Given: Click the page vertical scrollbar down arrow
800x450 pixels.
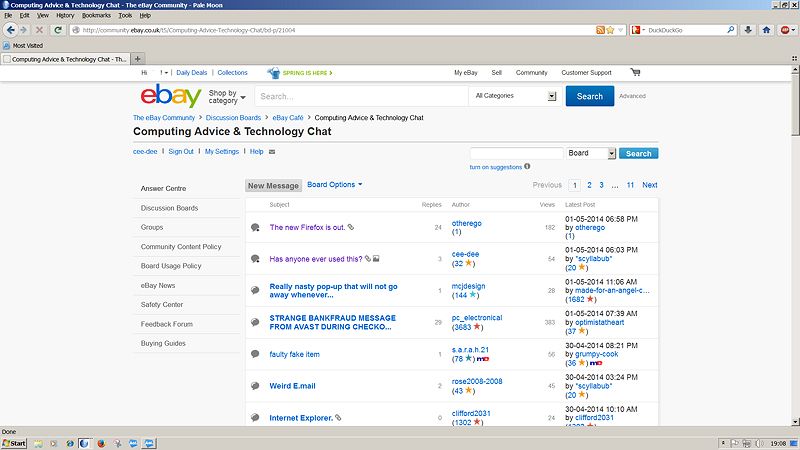Looking at the screenshot, I should [x=795, y=421].
